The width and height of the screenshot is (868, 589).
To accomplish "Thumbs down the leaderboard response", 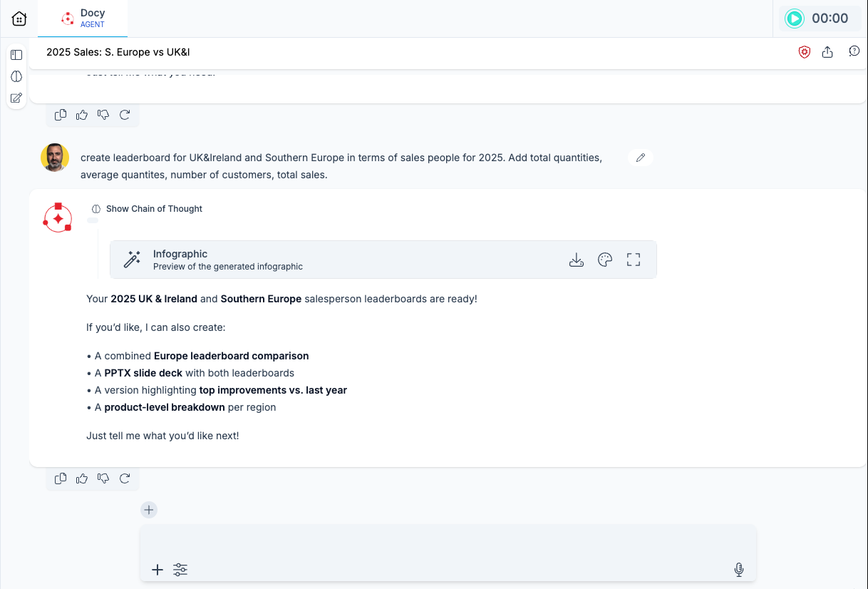I will (x=103, y=478).
